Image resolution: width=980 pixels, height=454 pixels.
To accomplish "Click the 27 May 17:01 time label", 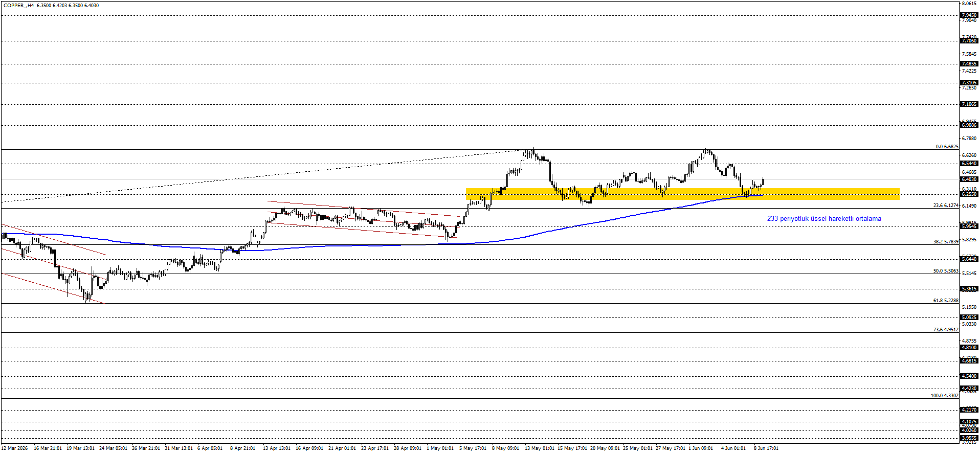I will pyautogui.click(x=671, y=448).
